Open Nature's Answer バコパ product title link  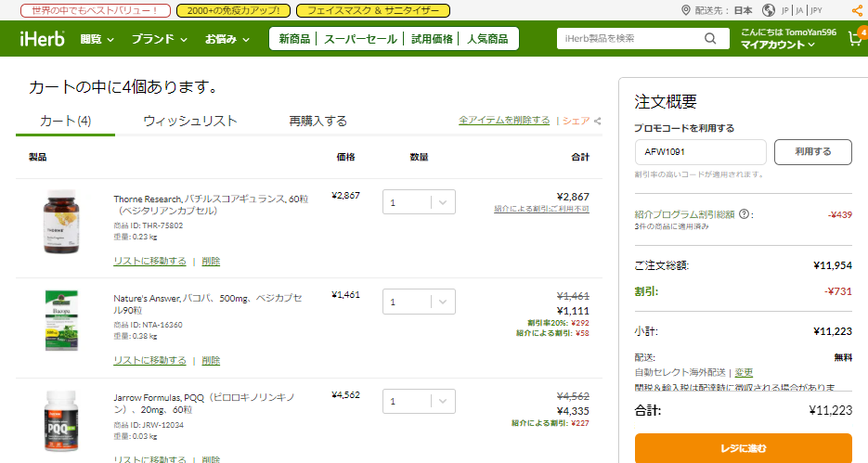208,303
